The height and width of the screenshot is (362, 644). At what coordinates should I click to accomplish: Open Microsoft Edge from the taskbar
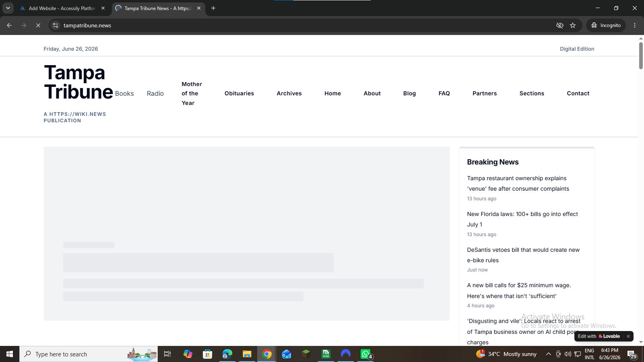tap(227, 354)
